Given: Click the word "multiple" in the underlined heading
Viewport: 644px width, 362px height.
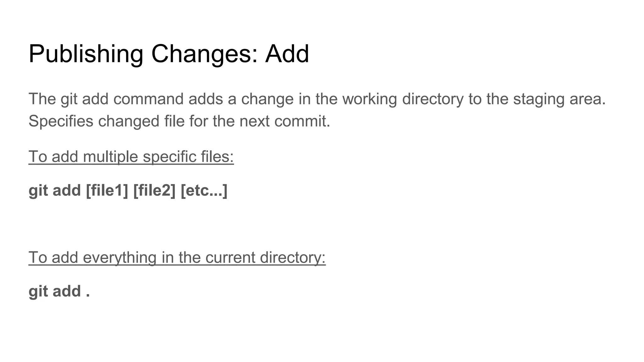Looking at the screenshot, I should click(110, 157).
